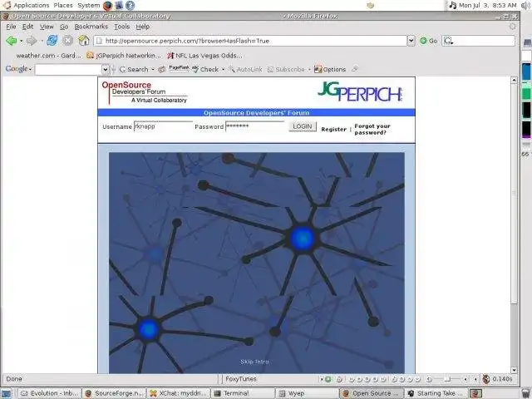Screen dimensions: 532x399
Task: Open the Places menu in top panel
Action: point(63,5)
